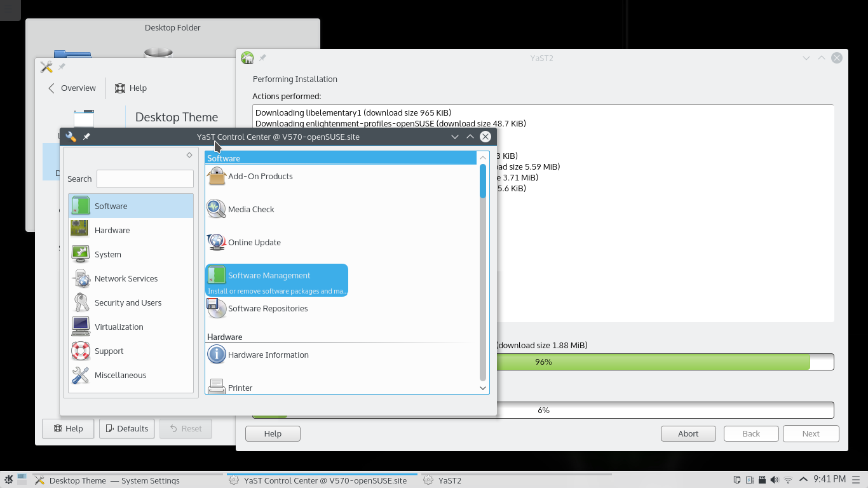Image resolution: width=868 pixels, height=488 pixels.
Task: Click the 'Desktop Theme' heading
Action: click(177, 117)
